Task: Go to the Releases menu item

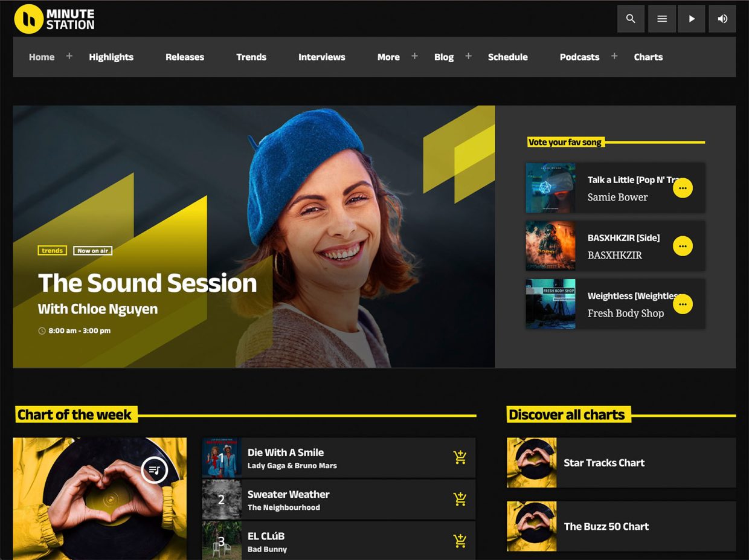Action: [185, 57]
